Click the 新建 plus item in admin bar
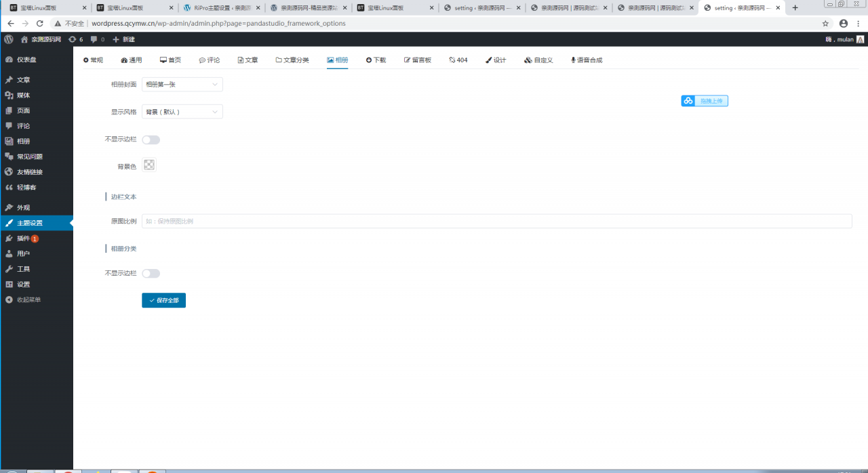The image size is (868, 473). [x=123, y=39]
